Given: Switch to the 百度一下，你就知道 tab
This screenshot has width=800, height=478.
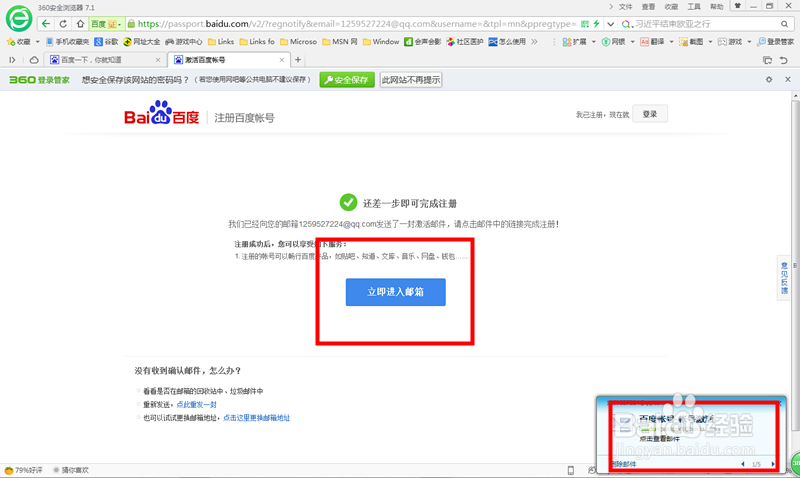Looking at the screenshot, I should click(105, 60).
